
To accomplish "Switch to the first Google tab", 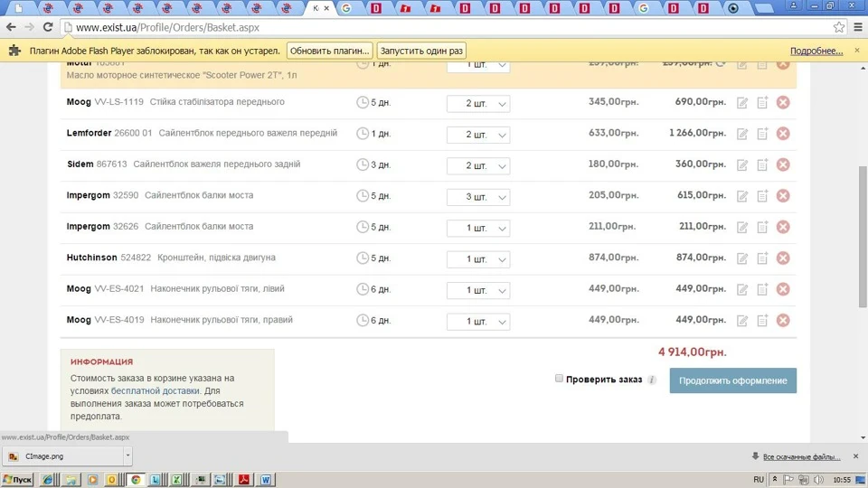I will pos(346,8).
